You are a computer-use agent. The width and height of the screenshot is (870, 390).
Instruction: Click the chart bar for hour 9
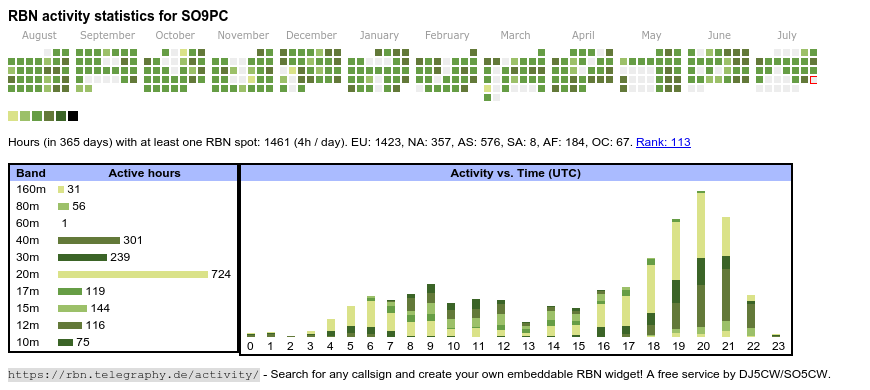tap(431, 311)
